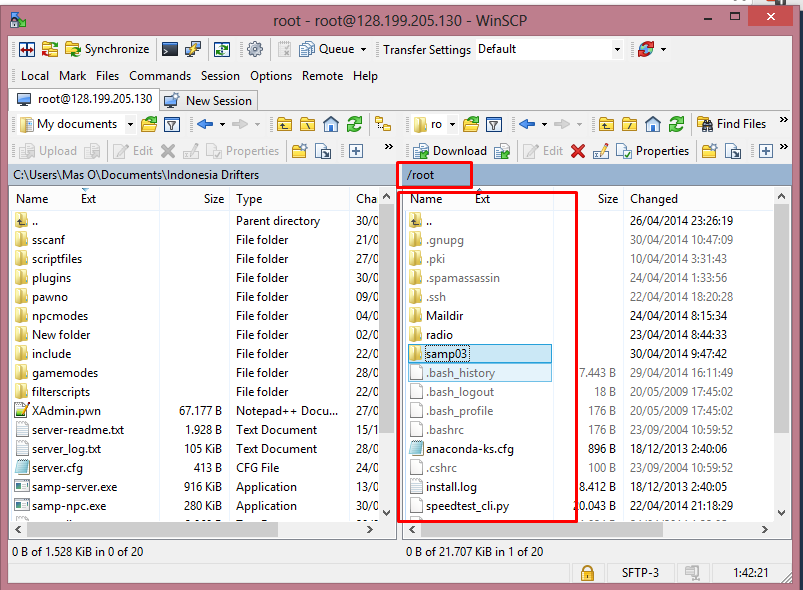Expand hidden local toolbar buttons chevron

(x=389, y=146)
